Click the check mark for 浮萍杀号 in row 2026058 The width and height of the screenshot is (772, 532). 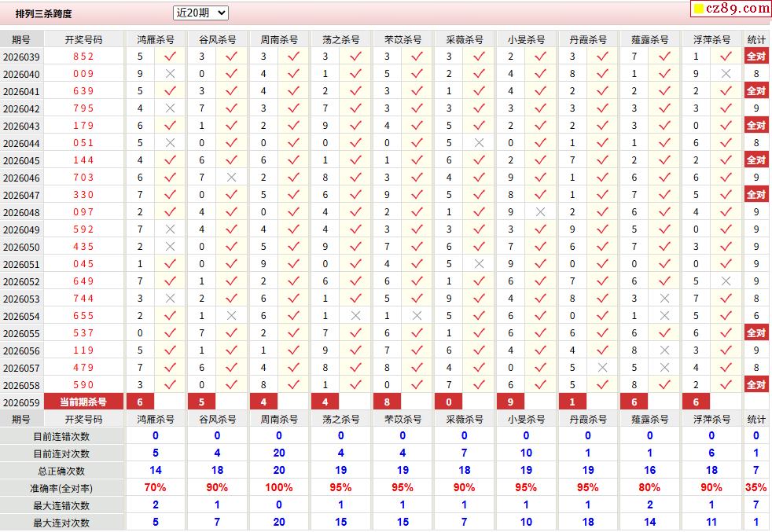pos(726,385)
